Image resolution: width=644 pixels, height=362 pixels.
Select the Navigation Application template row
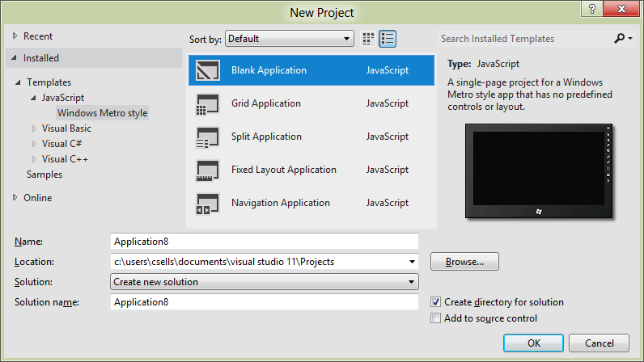click(311, 203)
